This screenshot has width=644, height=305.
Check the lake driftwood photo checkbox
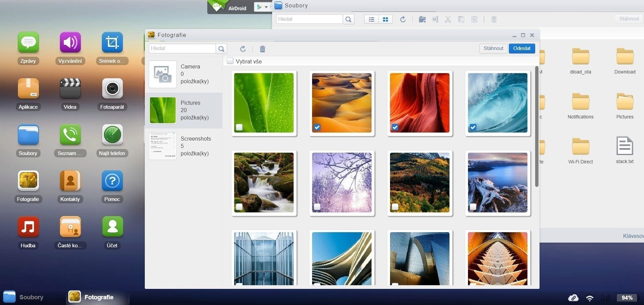pyautogui.click(x=473, y=207)
